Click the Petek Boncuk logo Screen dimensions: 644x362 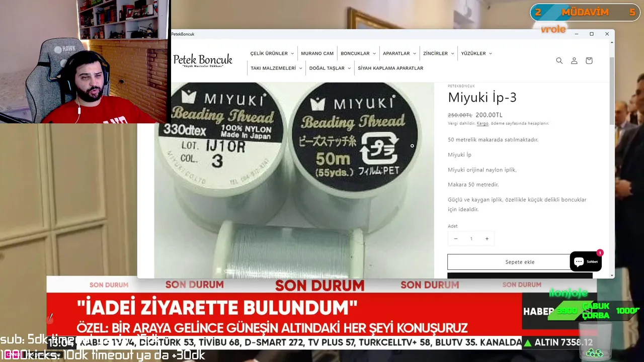pos(203,60)
